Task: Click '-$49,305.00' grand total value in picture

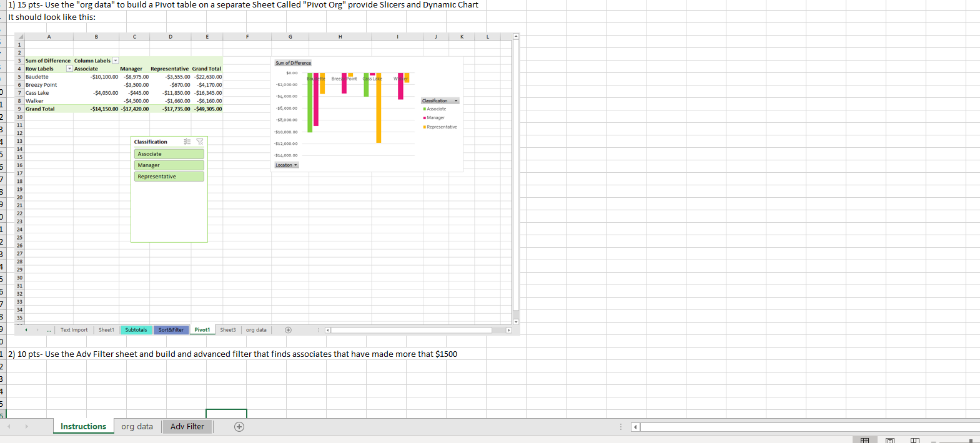Action: [x=208, y=109]
